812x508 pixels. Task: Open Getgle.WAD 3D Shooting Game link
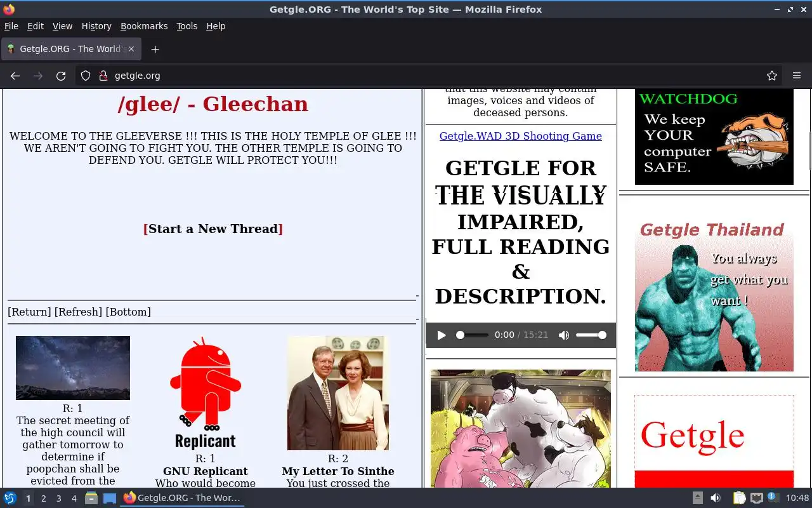pyautogui.click(x=521, y=136)
